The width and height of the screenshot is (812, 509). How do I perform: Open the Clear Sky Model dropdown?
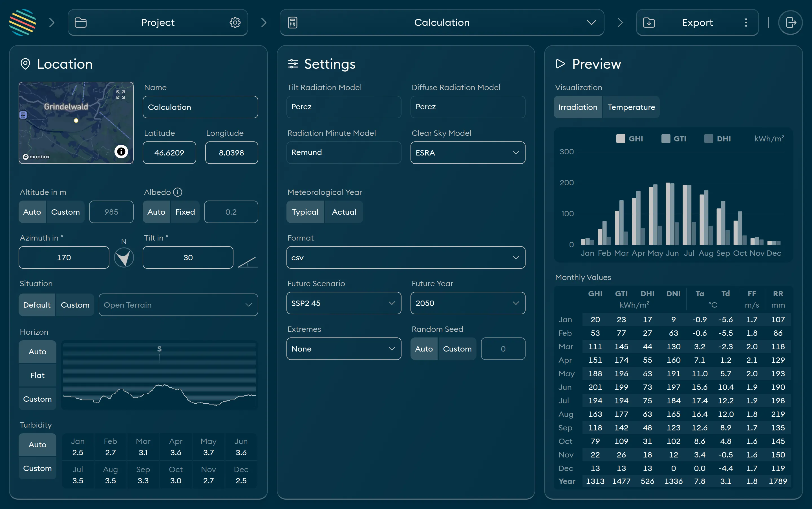coord(467,153)
